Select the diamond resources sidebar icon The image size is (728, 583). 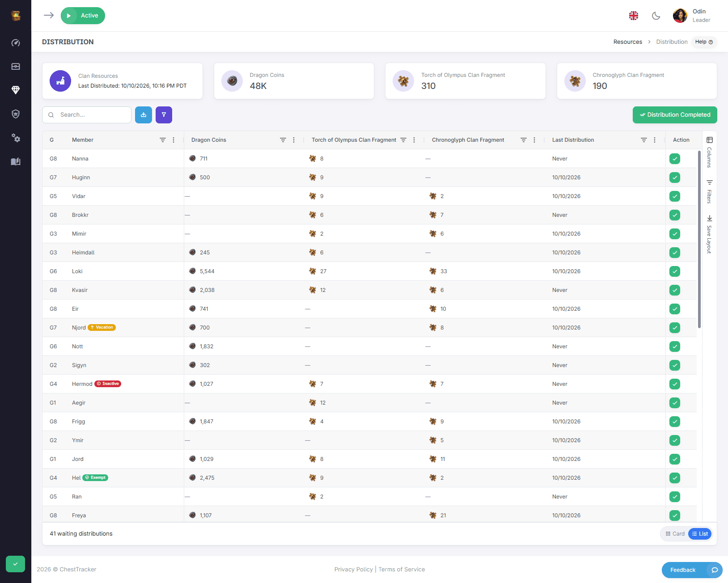tap(16, 90)
